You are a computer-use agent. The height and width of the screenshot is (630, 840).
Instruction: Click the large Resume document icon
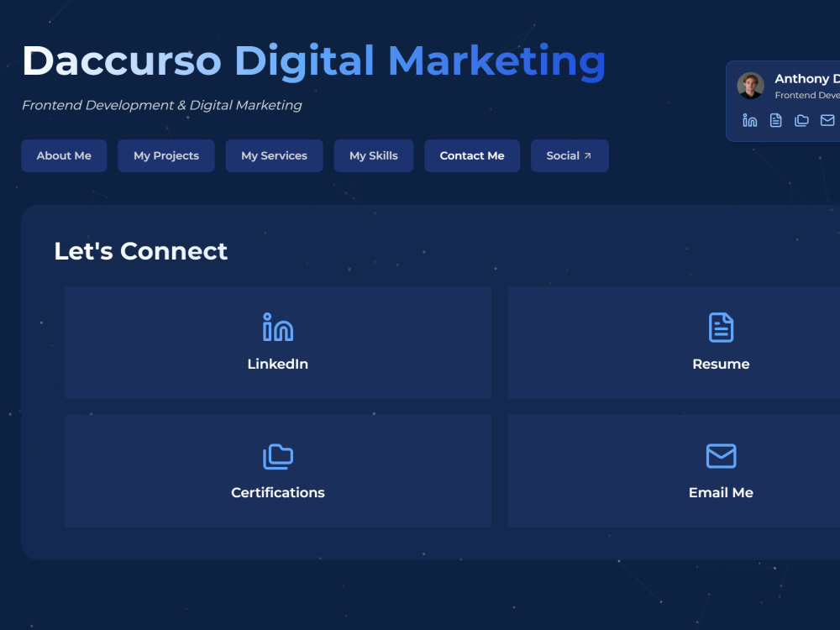pos(721,328)
